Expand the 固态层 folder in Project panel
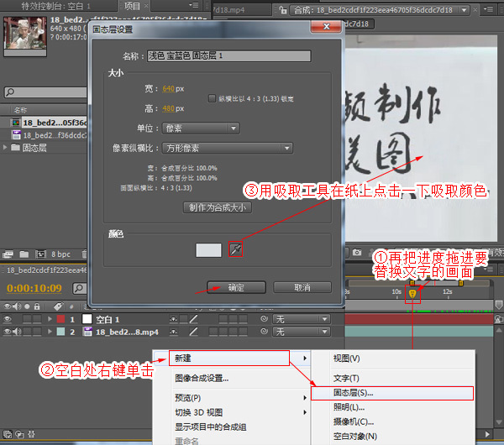The width and height of the screenshot is (504, 445). tap(5, 148)
